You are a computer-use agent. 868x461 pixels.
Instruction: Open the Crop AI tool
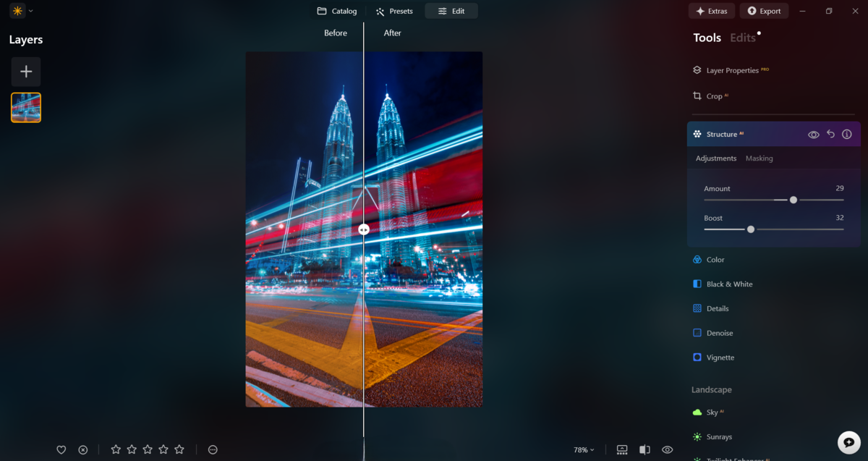[x=713, y=96]
